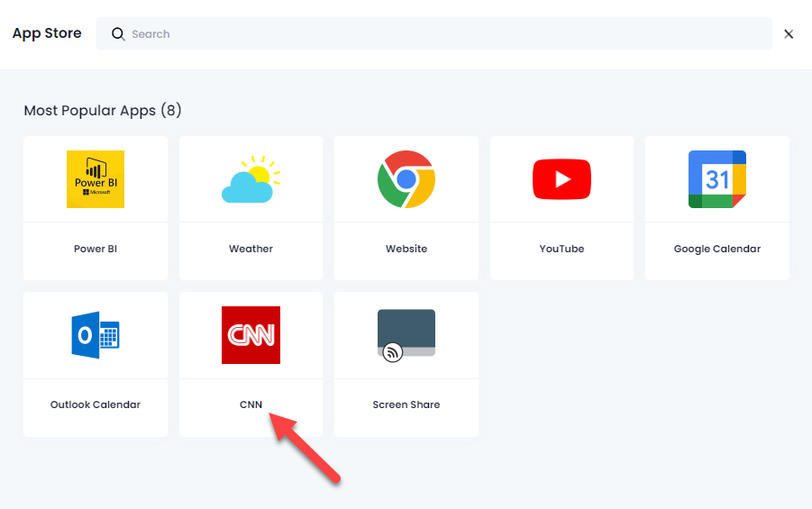Select the Weather sun-and-cloud icon

(251, 179)
